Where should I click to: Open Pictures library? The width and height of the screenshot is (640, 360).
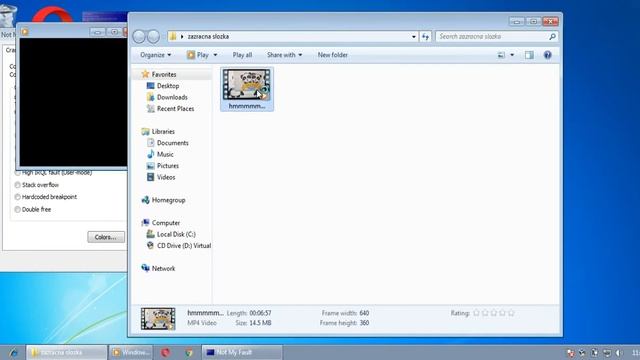168,166
